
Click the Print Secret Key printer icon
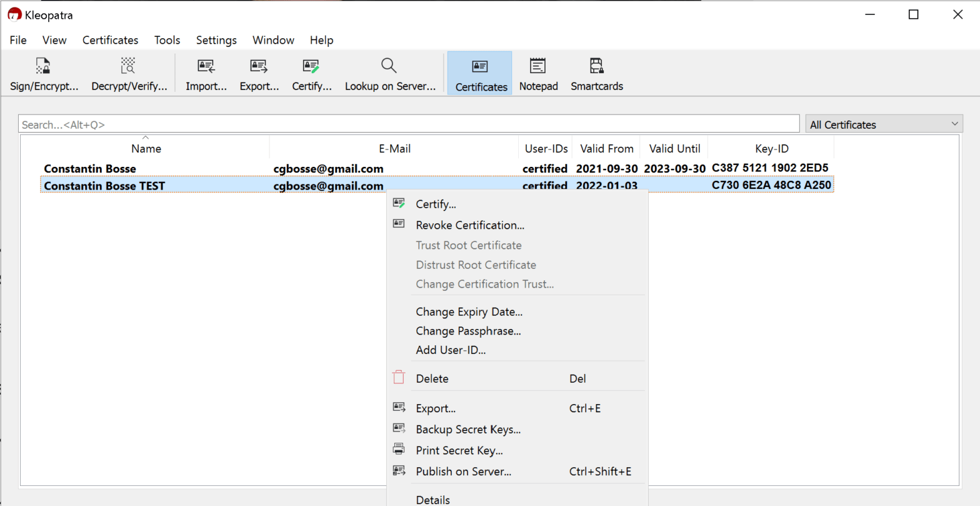pyautogui.click(x=399, y=449)
